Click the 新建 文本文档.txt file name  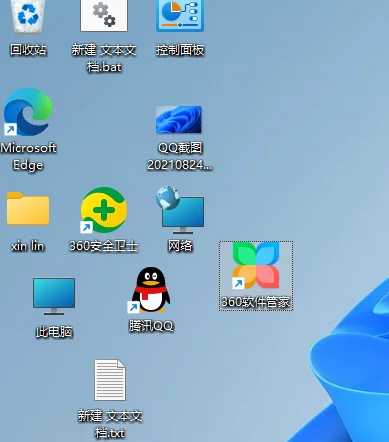pos(110,424)
